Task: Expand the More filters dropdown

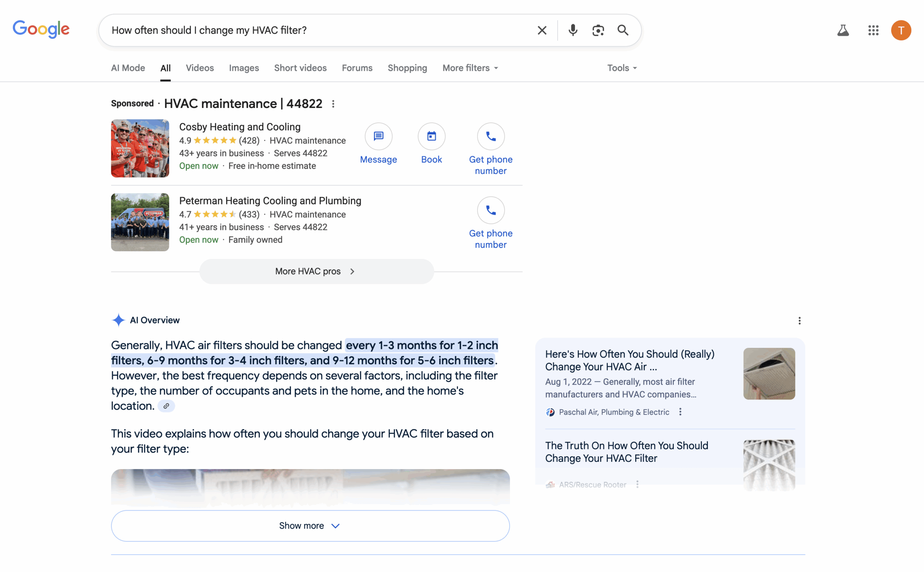Action: (x=470, y=68)
